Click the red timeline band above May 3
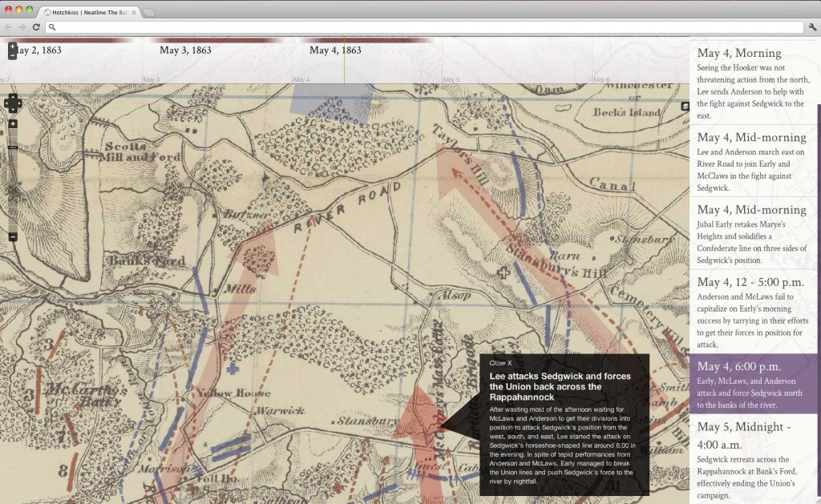This screenshot has width=821, height=504. (x=216, y=40)
